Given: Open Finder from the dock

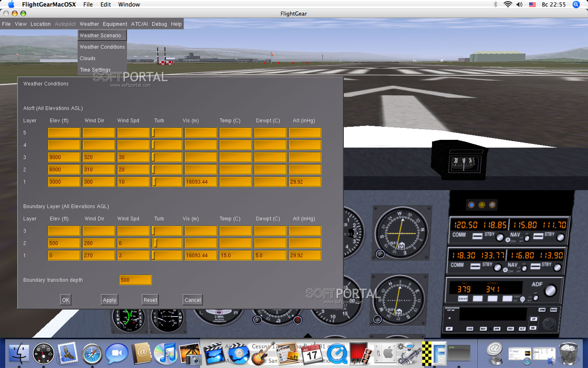Looking at the screenshot, I should point(19,354).
